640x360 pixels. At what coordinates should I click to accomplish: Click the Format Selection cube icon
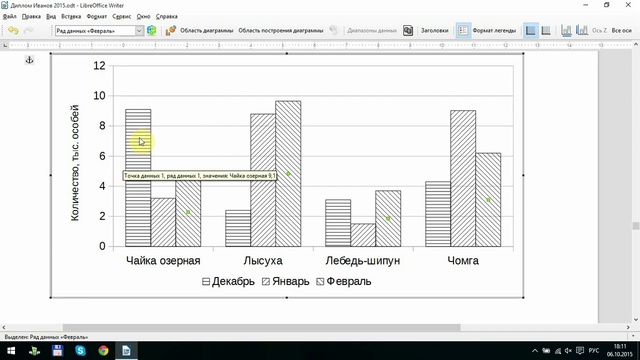[151, 30]
